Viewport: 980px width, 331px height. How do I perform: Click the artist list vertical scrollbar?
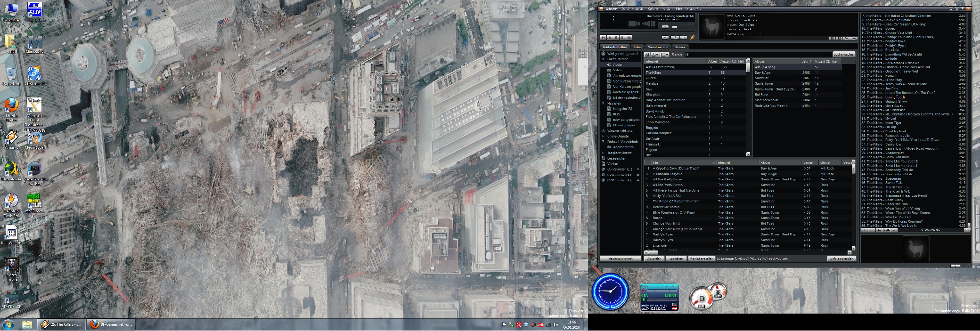[x=748, y=108]
